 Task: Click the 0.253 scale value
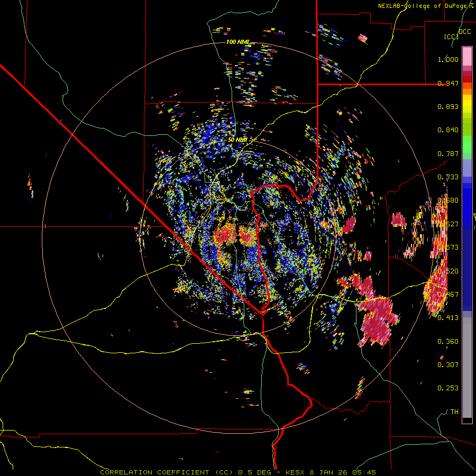tap(448, 388)
